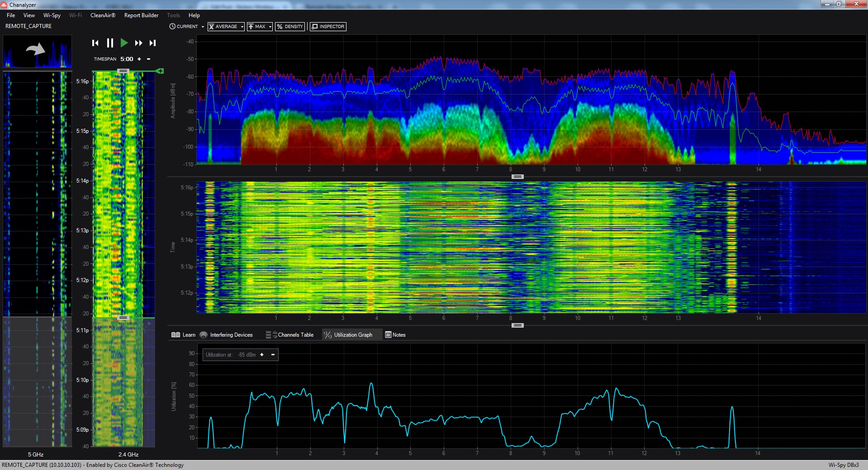
Task: Expand the Max dropdown arrow
Action: coord(270,27)
